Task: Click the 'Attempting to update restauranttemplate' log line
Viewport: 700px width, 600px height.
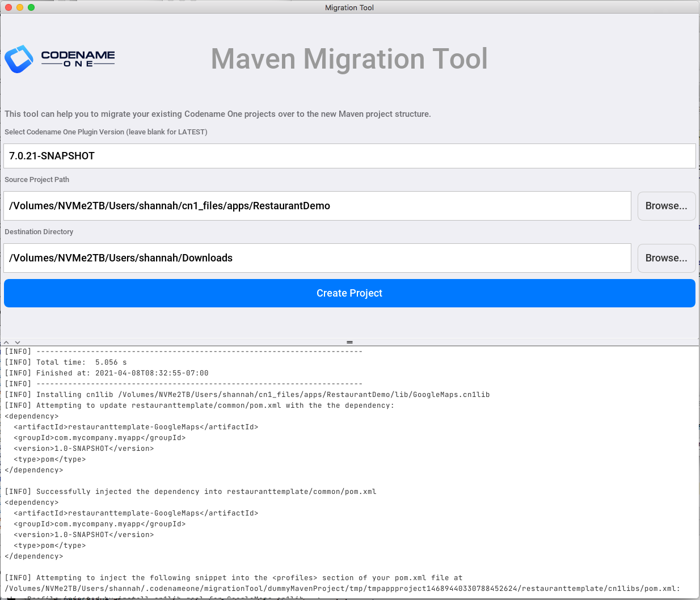Action: (200, 405)
